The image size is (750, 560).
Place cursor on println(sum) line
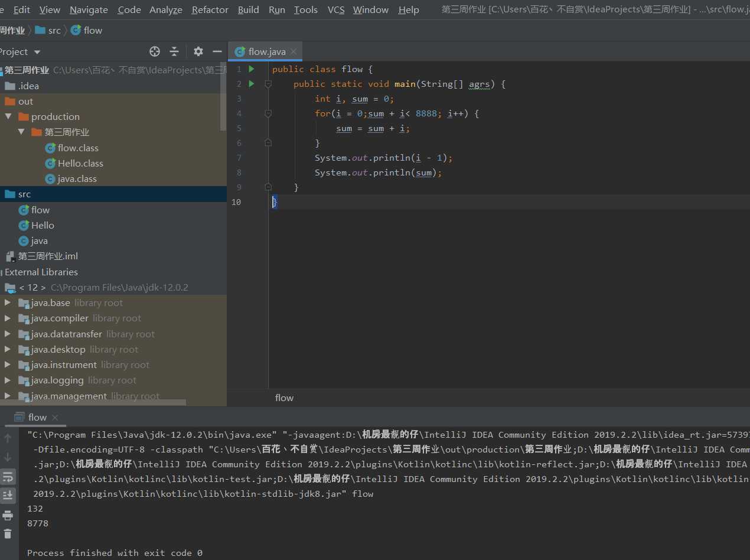(x=378, y=172)
